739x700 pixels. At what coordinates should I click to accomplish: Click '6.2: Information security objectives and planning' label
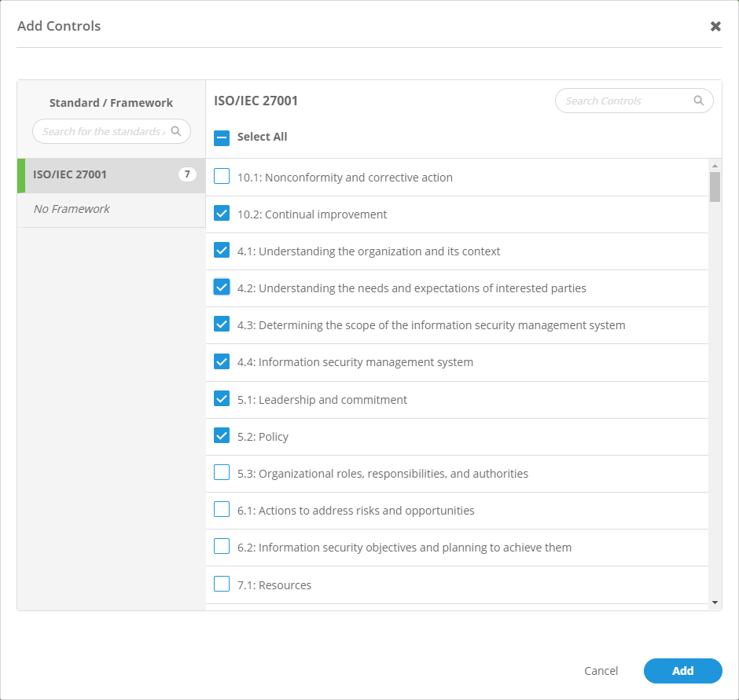point(404,548)
